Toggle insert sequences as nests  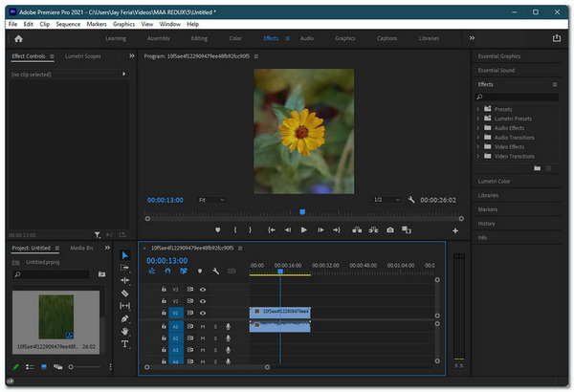tap(151, 272)
